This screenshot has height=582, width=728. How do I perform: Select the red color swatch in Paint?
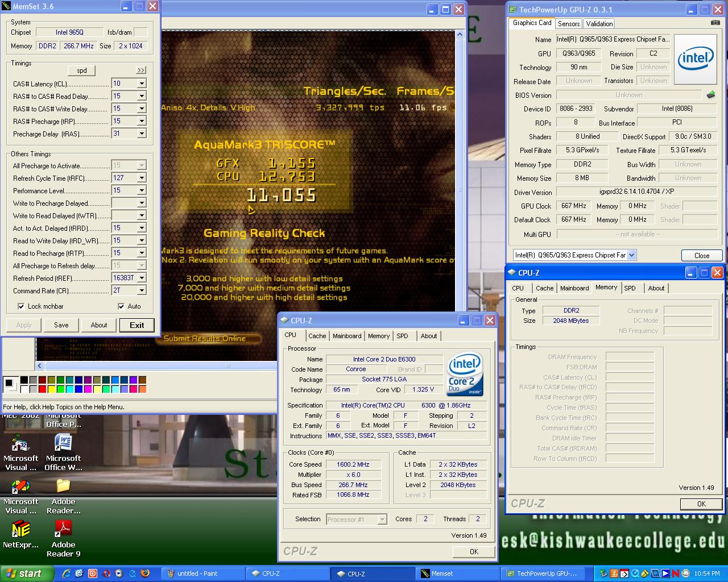pyautogui.click(x=43, y=389)
